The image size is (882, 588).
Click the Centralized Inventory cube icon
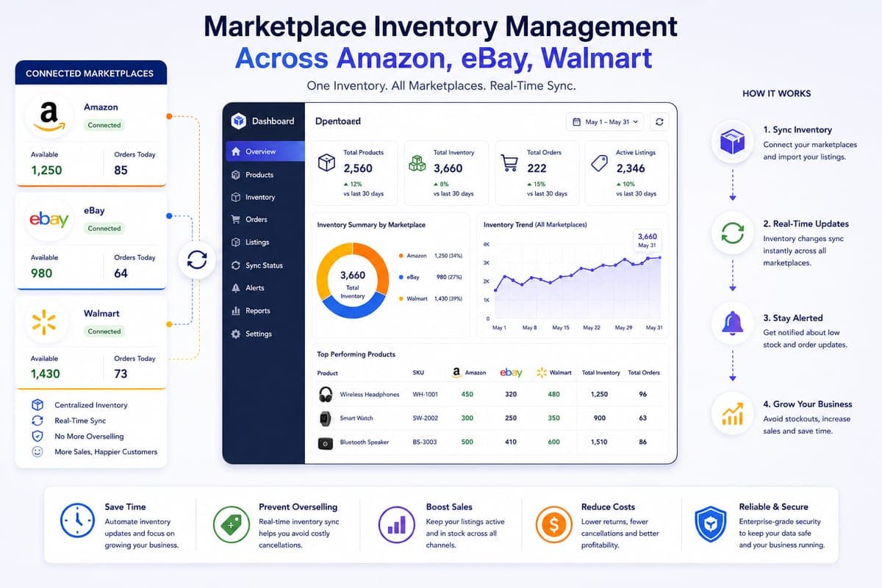pyautogui.click(x=37, y=405)
